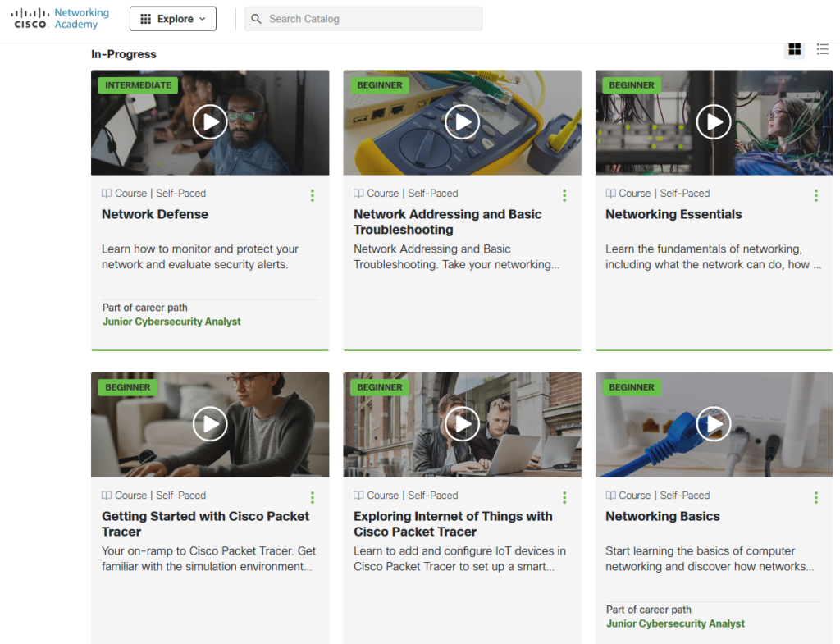This screenshot has height=644, width=840.
Task: Open options menu for Exploring Internet of Things
Action: tap(564, 498)
